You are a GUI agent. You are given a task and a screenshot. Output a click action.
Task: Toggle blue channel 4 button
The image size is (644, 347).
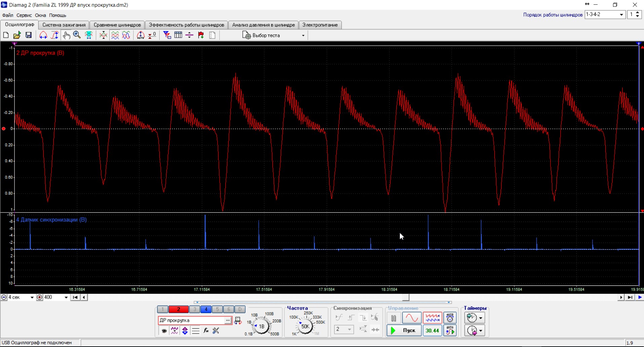[206, 309]
